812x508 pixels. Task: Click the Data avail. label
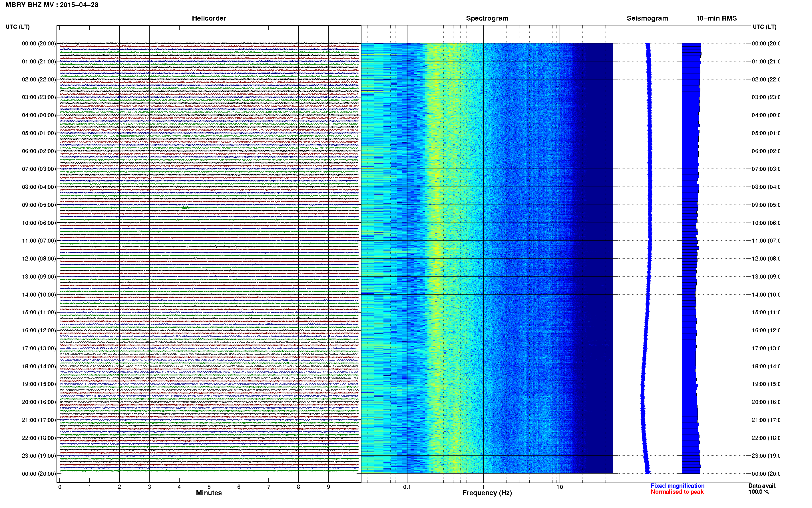762,486
